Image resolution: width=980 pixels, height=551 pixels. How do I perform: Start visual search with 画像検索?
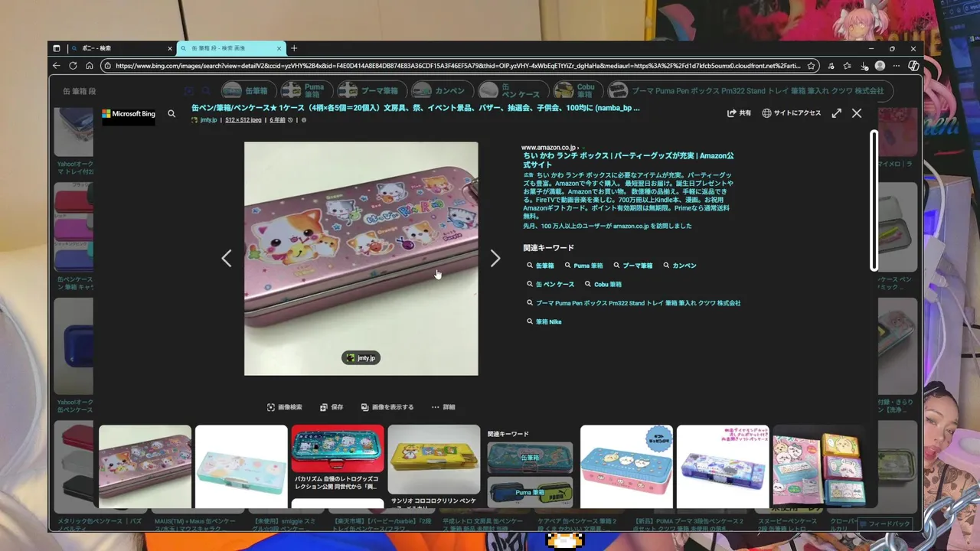285,407
